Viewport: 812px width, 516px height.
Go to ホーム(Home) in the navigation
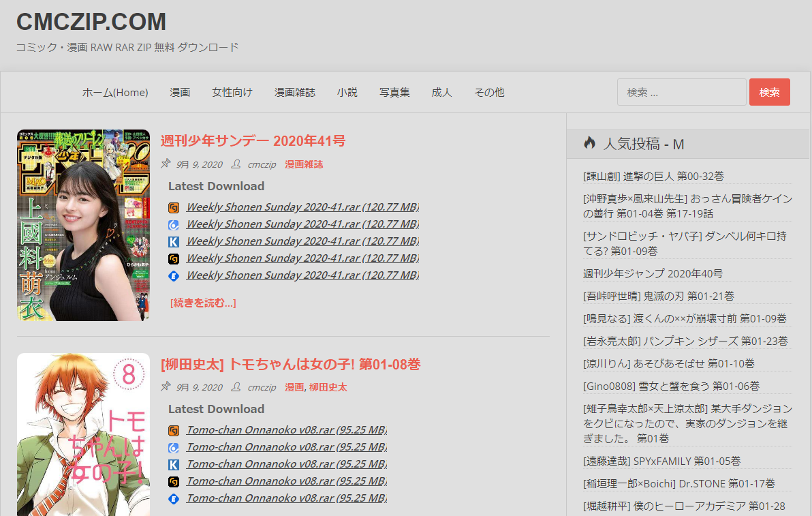tap(115, 92)
